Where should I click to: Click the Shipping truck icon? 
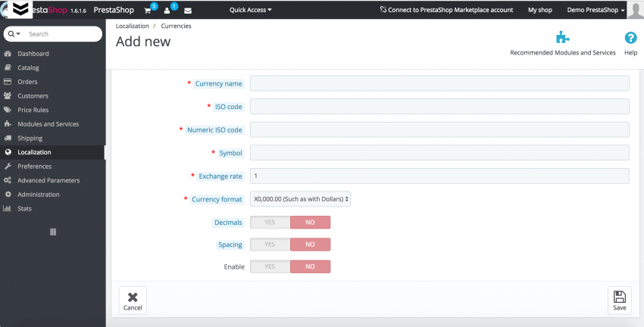pos(8,138)
